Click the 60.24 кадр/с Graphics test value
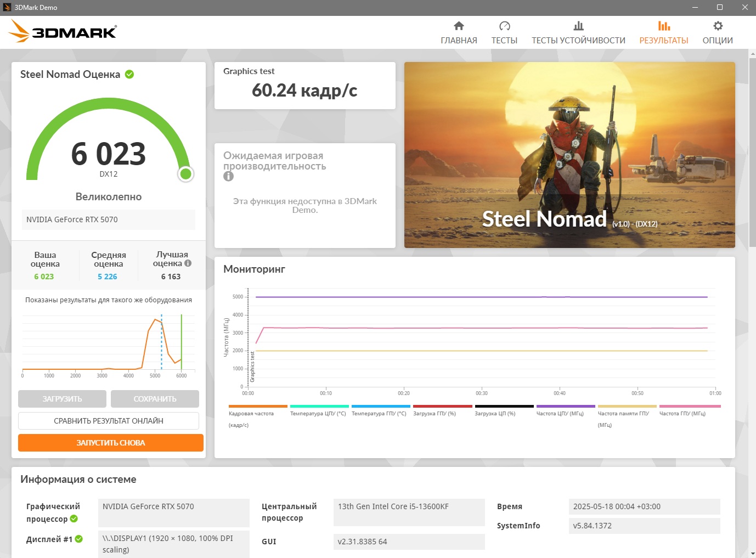Viewport: 756px width, 558px height. [x=304, y=90]
